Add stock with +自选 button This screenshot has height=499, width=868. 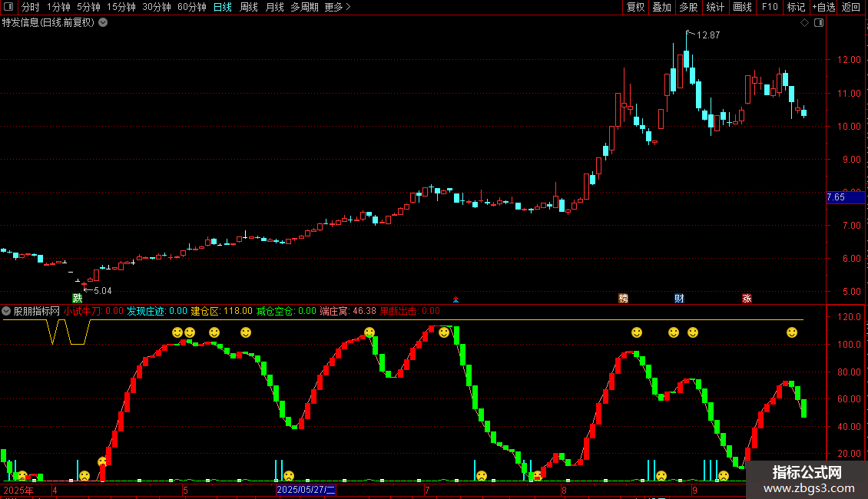[x=823, y=7]
